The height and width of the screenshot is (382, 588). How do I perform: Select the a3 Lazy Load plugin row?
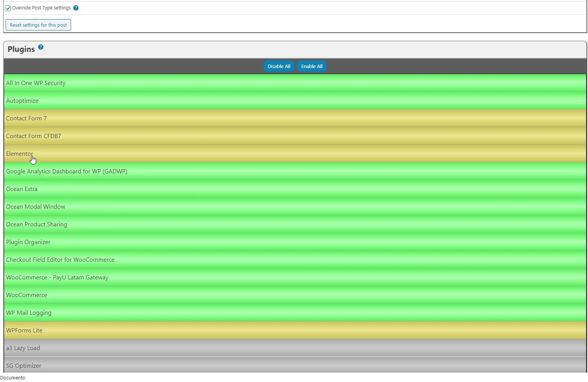295,348
